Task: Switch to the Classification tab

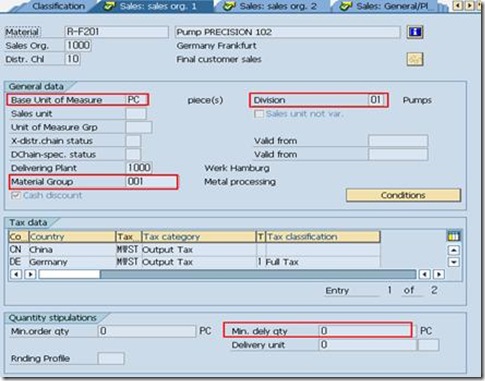Action: pos(58,6)
